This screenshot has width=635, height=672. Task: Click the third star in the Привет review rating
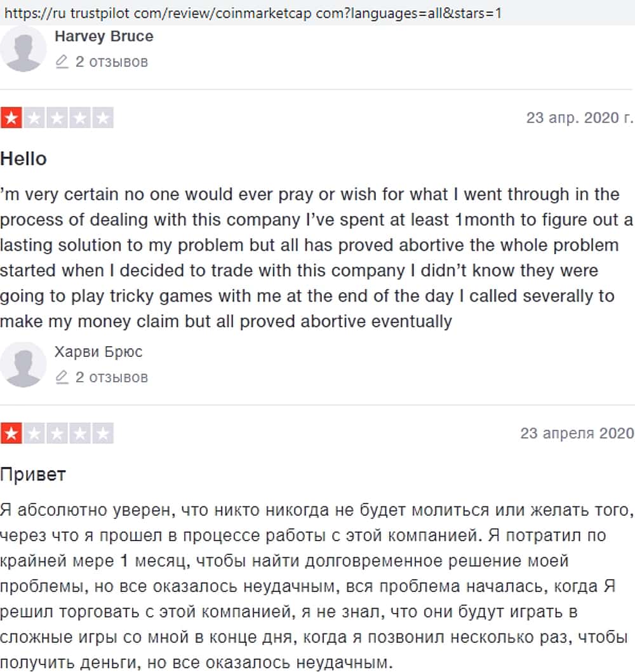pyautogui.click(x=57, y=434)
